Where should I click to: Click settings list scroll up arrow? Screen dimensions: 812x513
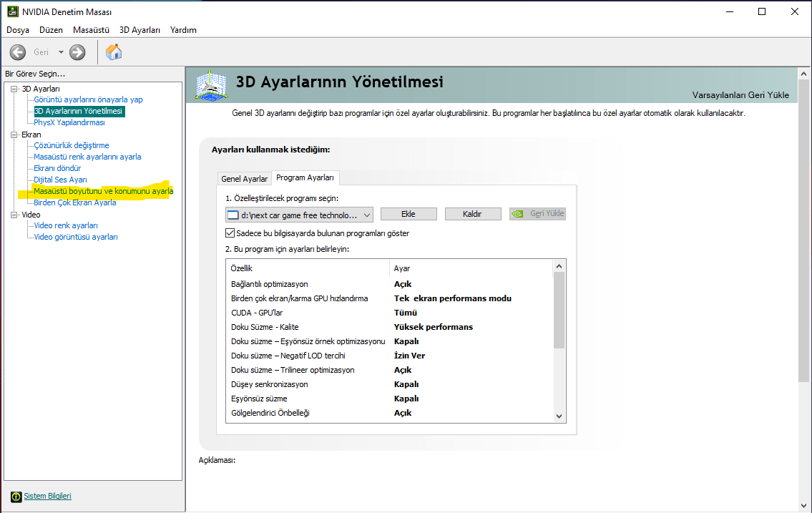pos(559,266)
